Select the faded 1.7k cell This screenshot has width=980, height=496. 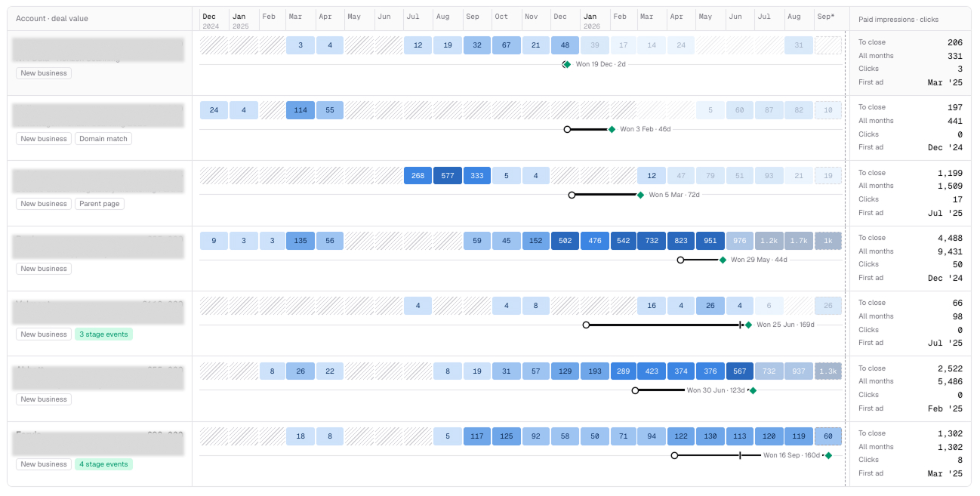point(799,241)
